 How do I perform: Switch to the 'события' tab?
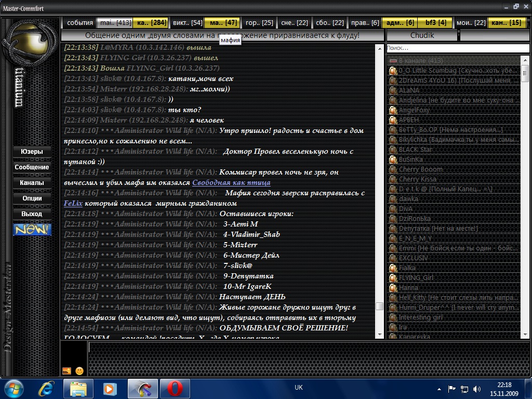coord(79,23)
